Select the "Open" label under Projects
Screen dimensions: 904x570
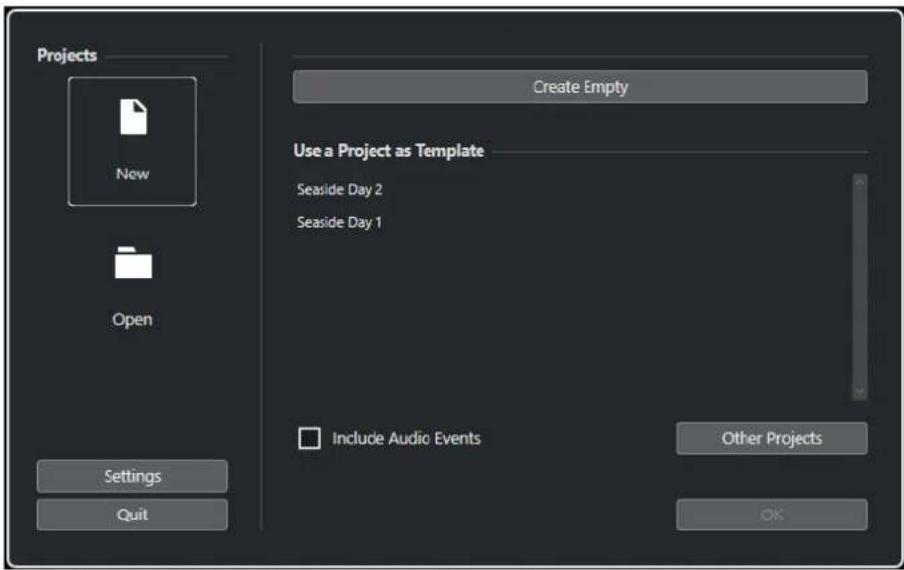click(x=133, y=319)
